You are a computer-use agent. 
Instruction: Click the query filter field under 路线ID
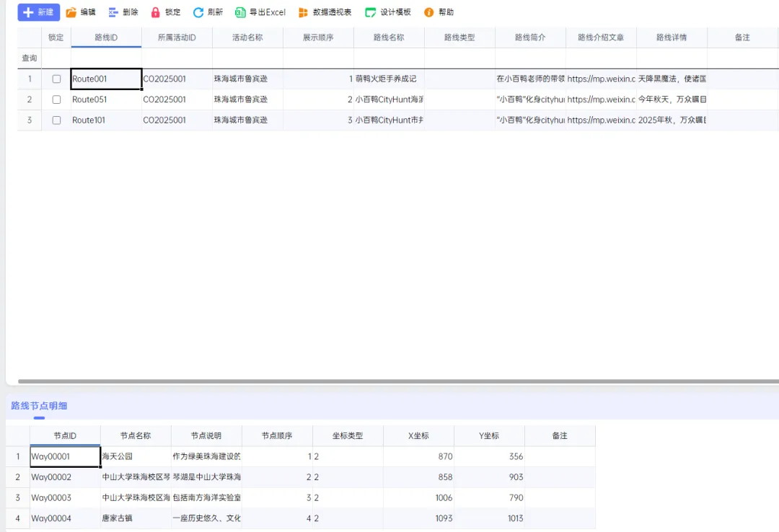tap(106, 58)
